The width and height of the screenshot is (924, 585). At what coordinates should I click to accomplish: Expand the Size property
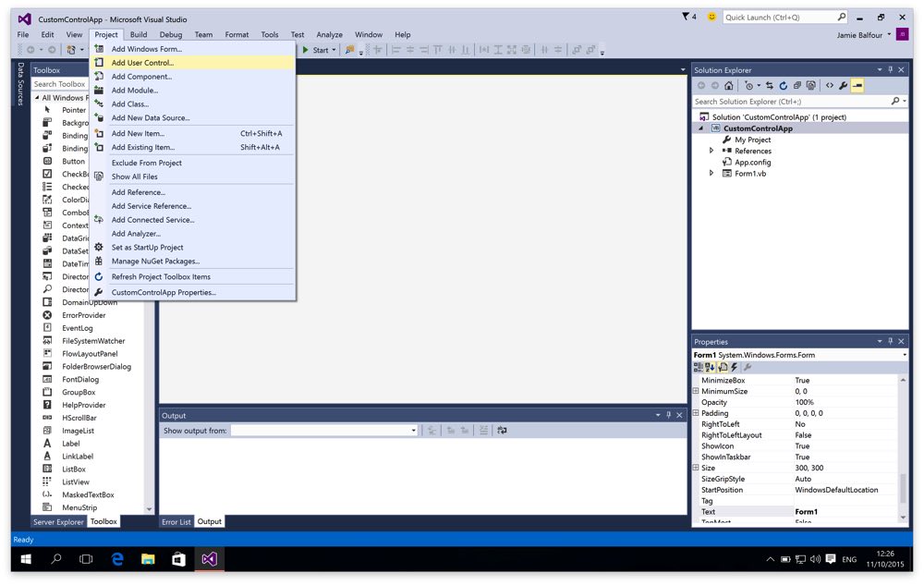pyautogui.click(x=696, y=468)
